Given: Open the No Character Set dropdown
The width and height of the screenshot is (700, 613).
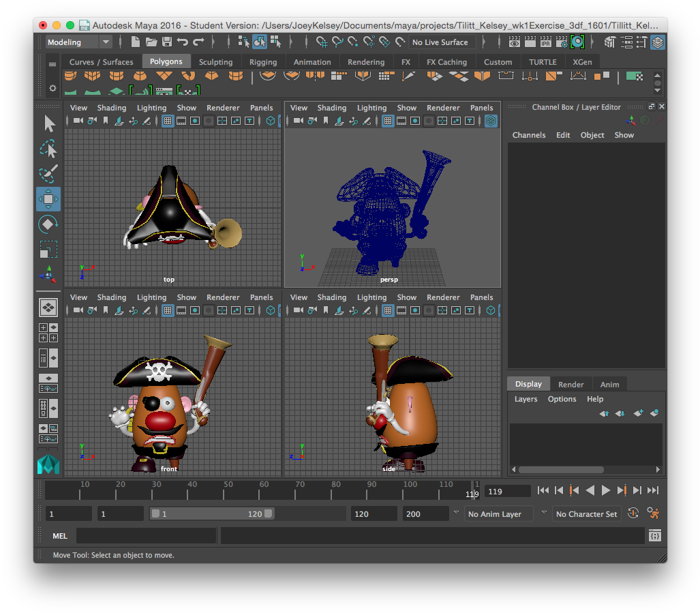Looking at the screenshot, I should click(x=587, y=514).
